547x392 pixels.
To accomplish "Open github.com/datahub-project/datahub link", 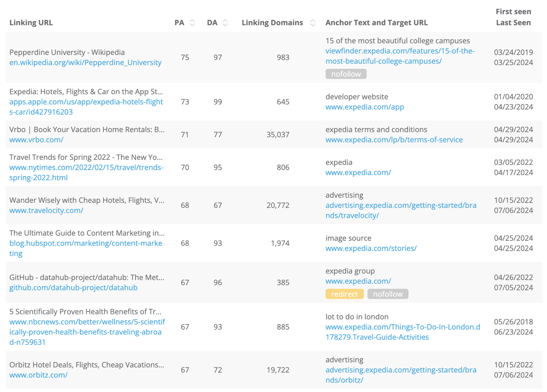I will 73,288.
